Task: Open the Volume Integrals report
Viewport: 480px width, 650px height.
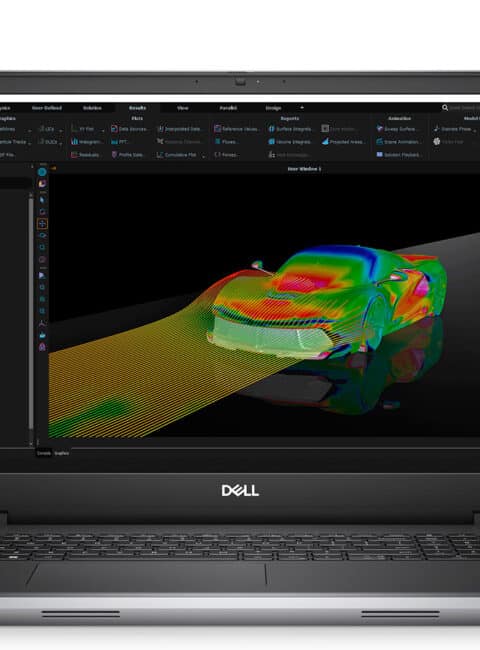Action: pos(290,142)
